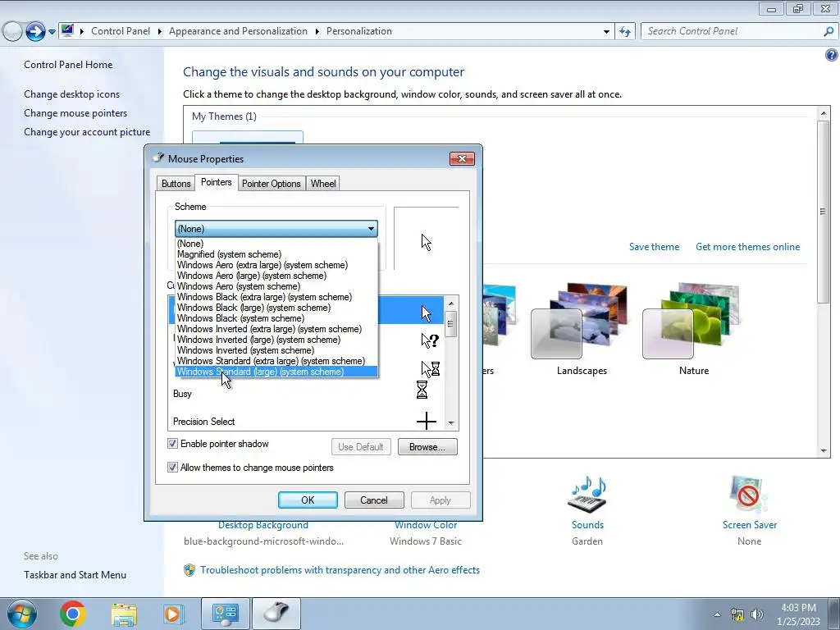Click the Precision Select crosshair icon
840x630 pixels.
click(427, 421)
